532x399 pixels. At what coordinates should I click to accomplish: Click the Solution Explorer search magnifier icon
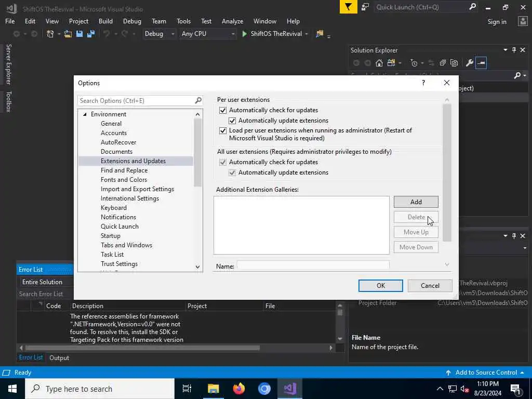tap(517, 75)
